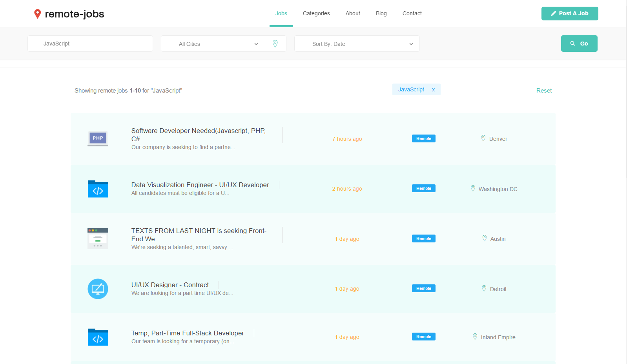Open TEXTS FROM LAST NIGHT Front-End job
This screenshot has height=364, width=627.
pyautogui.click(x=199, y=235)
